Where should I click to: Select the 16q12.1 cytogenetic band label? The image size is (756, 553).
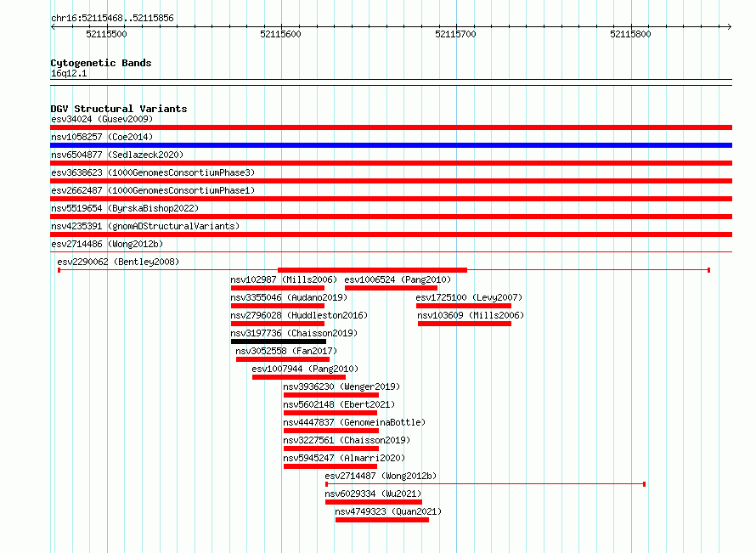[x=69, y=73]
